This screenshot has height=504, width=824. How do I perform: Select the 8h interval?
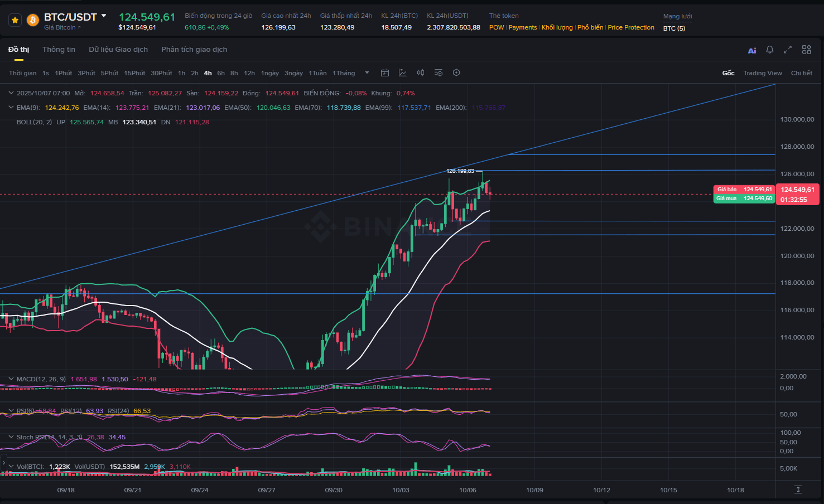pyautogui.click(x=234, y=73)
